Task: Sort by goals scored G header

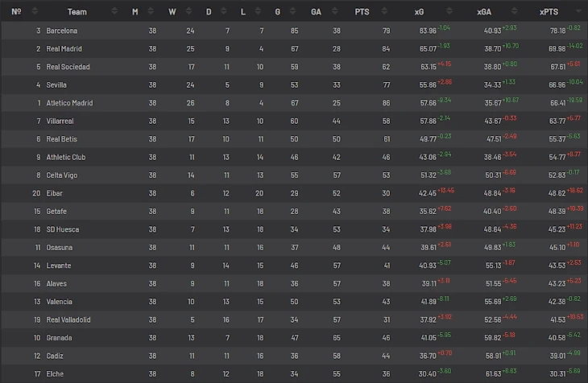Action: point(277,11)
